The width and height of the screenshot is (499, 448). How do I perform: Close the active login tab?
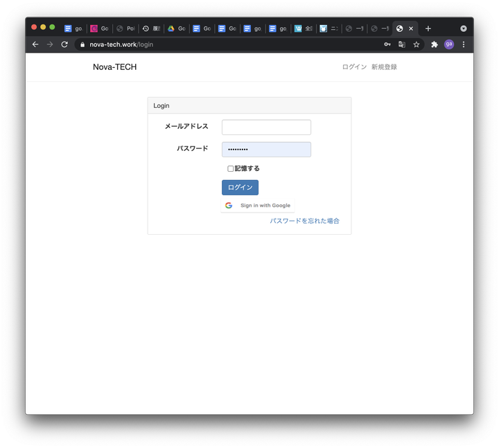[x=411, y=28]
